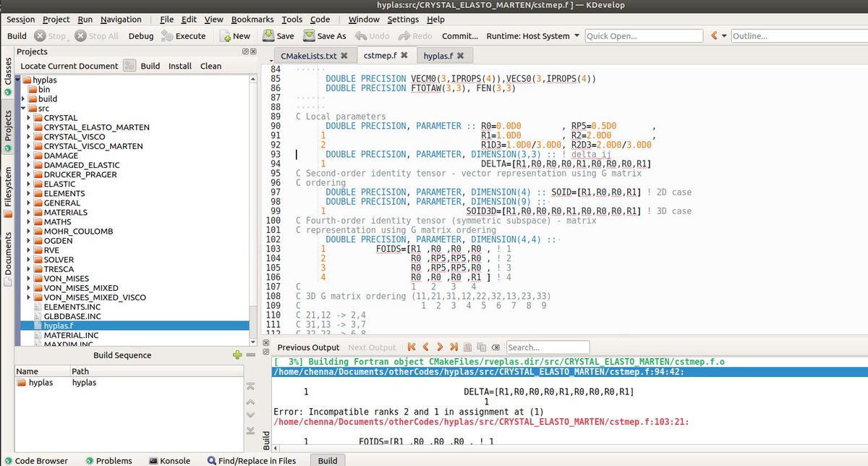Image resolution: width=868 pixels, height=466 pixels.
Task: Jump to first message in build output
Action: point(411,347)
